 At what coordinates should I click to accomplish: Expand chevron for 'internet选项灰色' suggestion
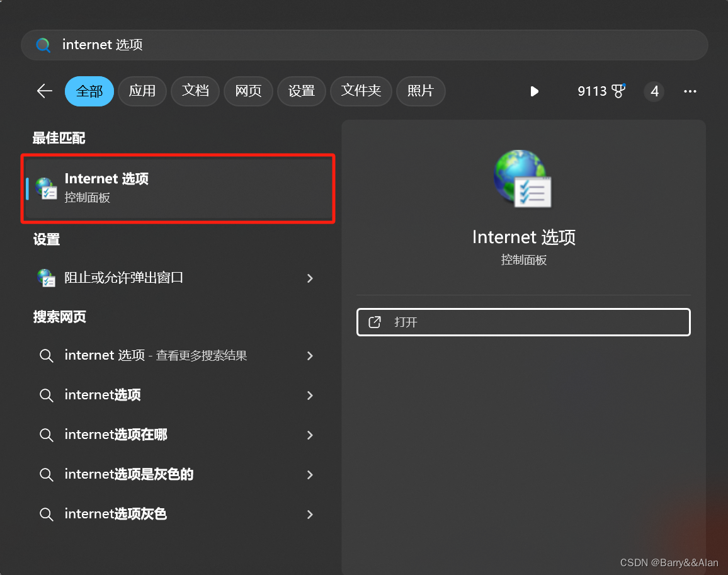[310, 515]
